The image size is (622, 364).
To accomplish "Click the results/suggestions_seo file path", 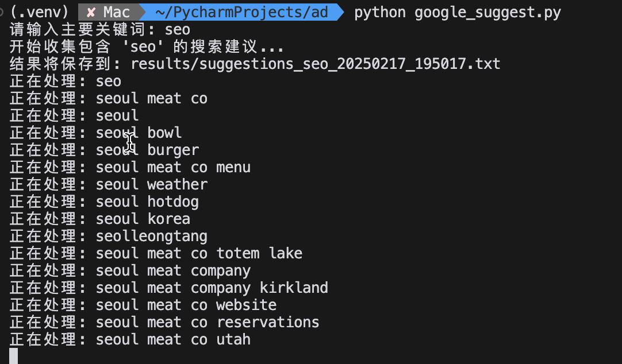I will click(x=316, y=64).
